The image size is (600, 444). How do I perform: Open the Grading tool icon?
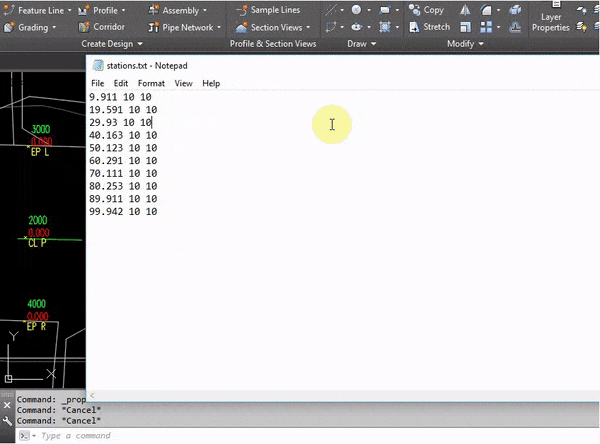8,27
